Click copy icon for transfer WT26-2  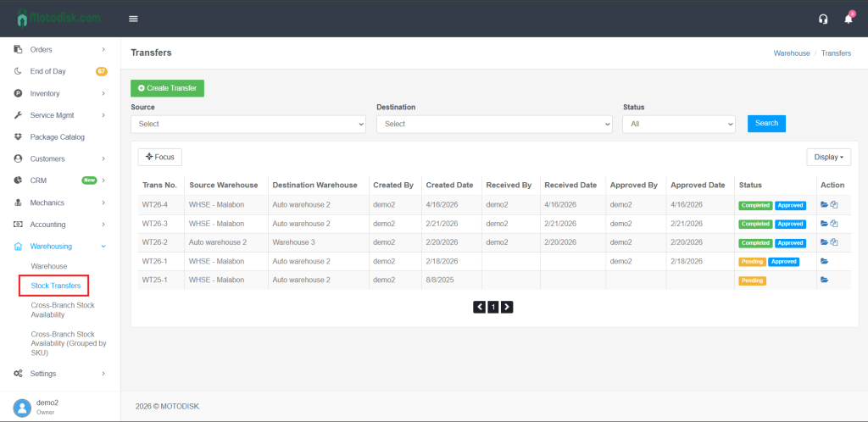[834, 242]
